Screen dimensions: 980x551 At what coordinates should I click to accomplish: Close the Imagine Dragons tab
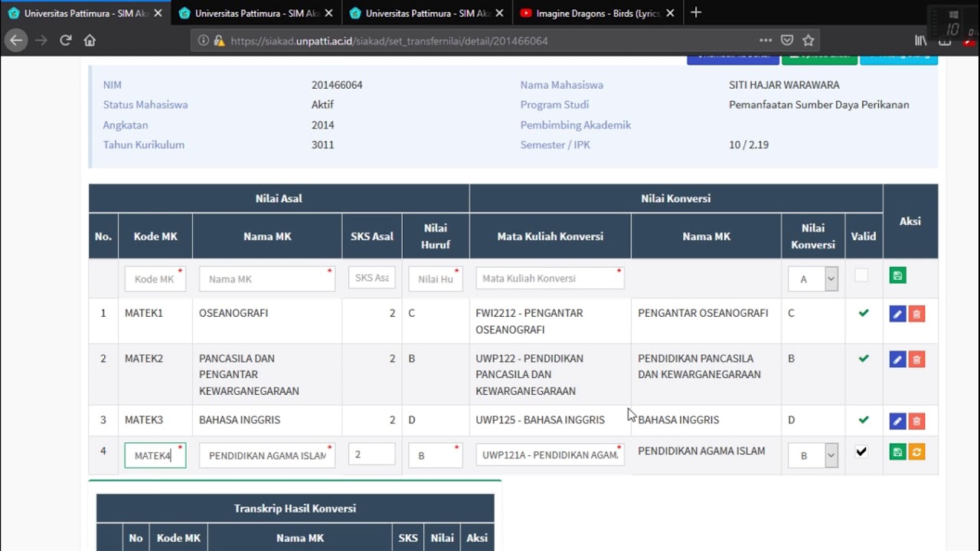point(669,13)
